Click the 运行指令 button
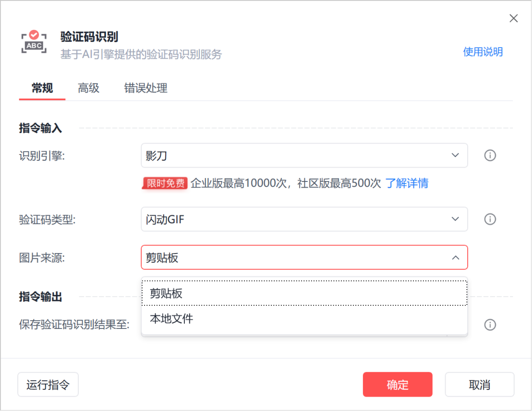The image size is (532, 411). (x=48, y=385)
